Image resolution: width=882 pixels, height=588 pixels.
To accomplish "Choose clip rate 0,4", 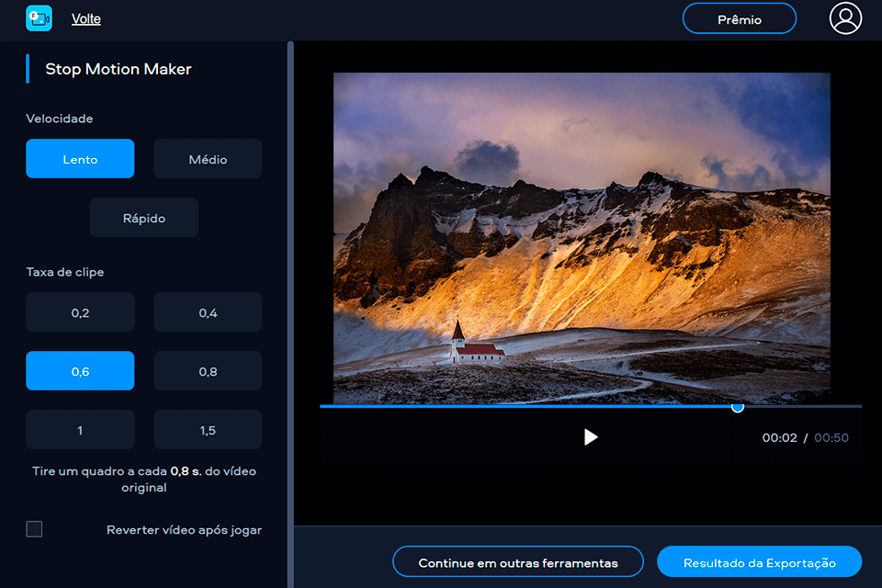I will click(x=208, y=312).
